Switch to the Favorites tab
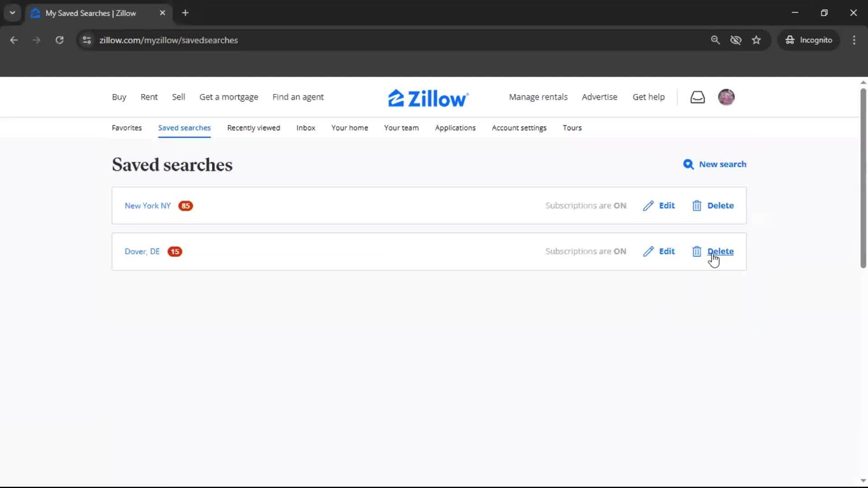868x488 pixels. click(127, 128)
